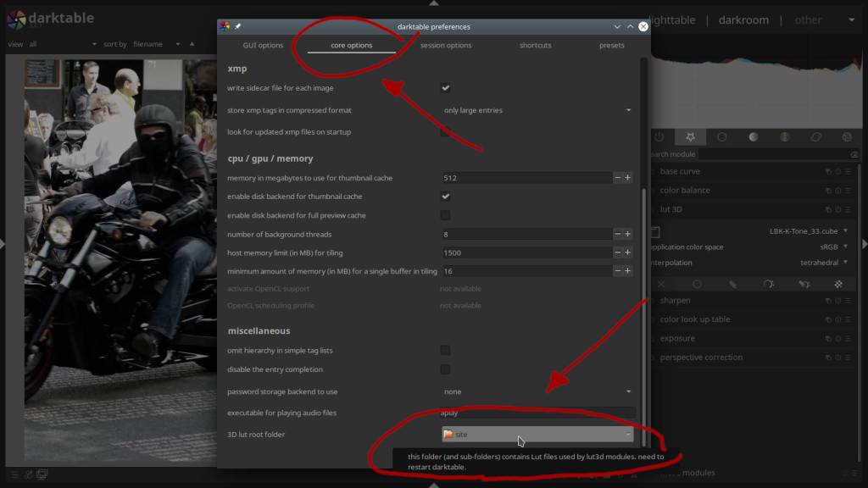Select drawn mask pencil icon
The width and height of the screenshot is (868, 488).
pyautogui.click(x=732, y=284)
